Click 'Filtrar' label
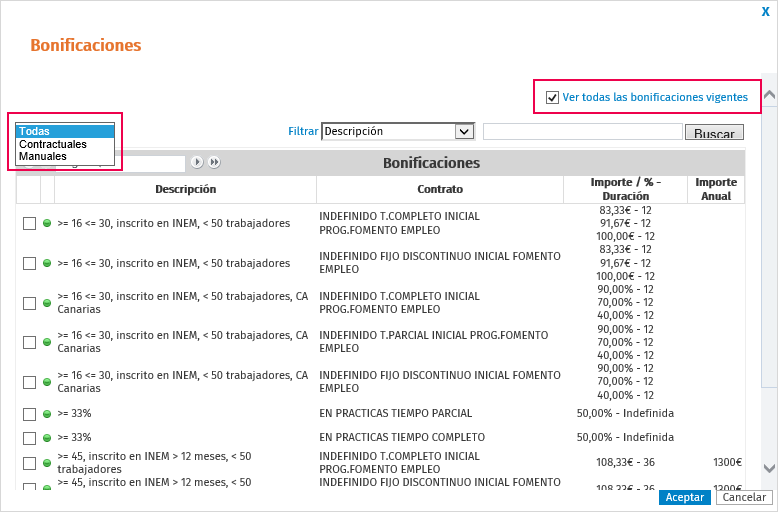 point(303,131)
